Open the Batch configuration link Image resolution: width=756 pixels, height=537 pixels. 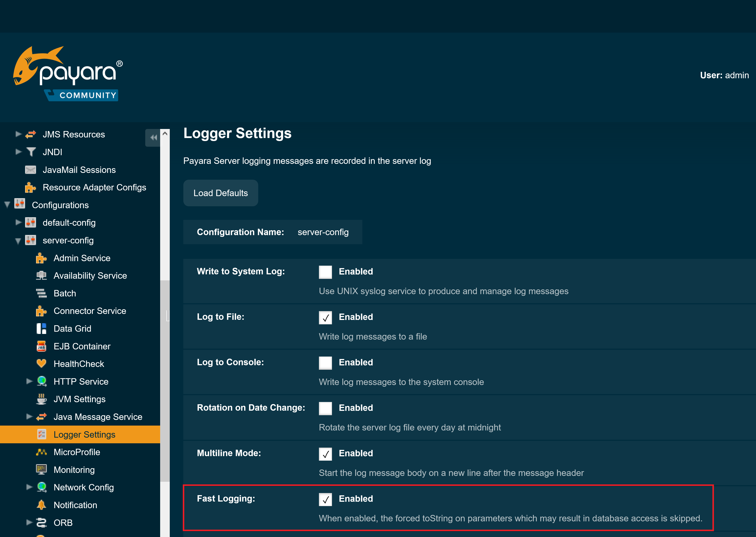[x=65, y=293]
